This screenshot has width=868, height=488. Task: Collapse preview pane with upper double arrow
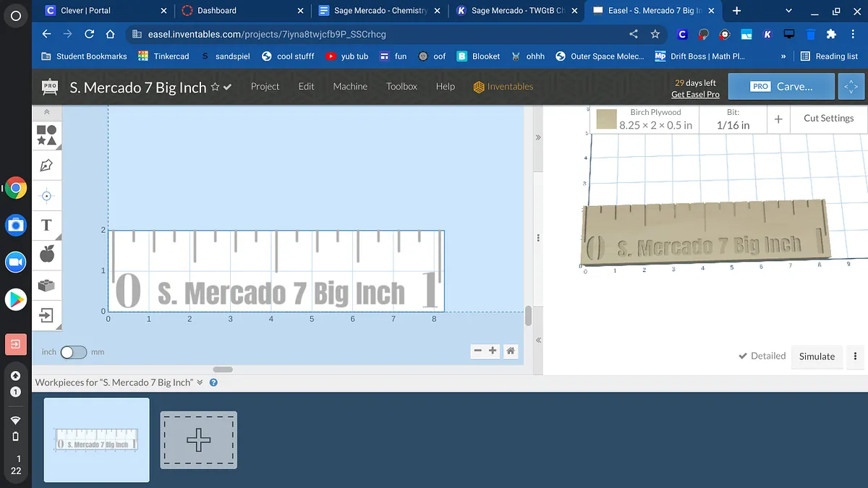point(537,137)
